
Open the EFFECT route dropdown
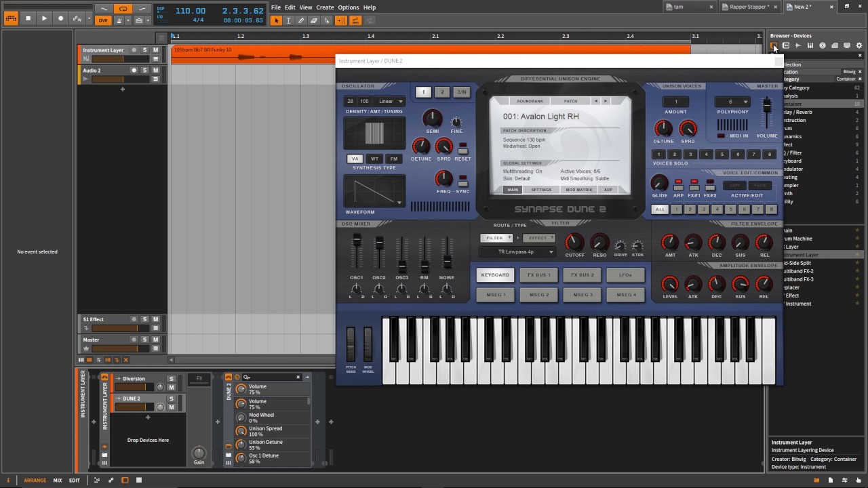click(538, 238)
